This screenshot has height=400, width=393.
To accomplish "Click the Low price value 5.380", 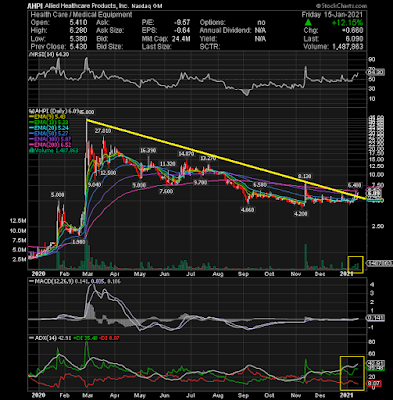I will pyautogui.click(x=79, y=39).
